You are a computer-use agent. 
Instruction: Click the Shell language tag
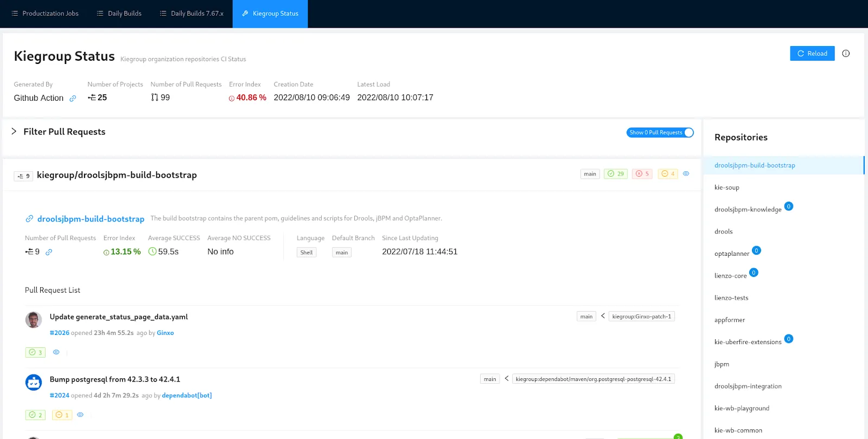307,253
